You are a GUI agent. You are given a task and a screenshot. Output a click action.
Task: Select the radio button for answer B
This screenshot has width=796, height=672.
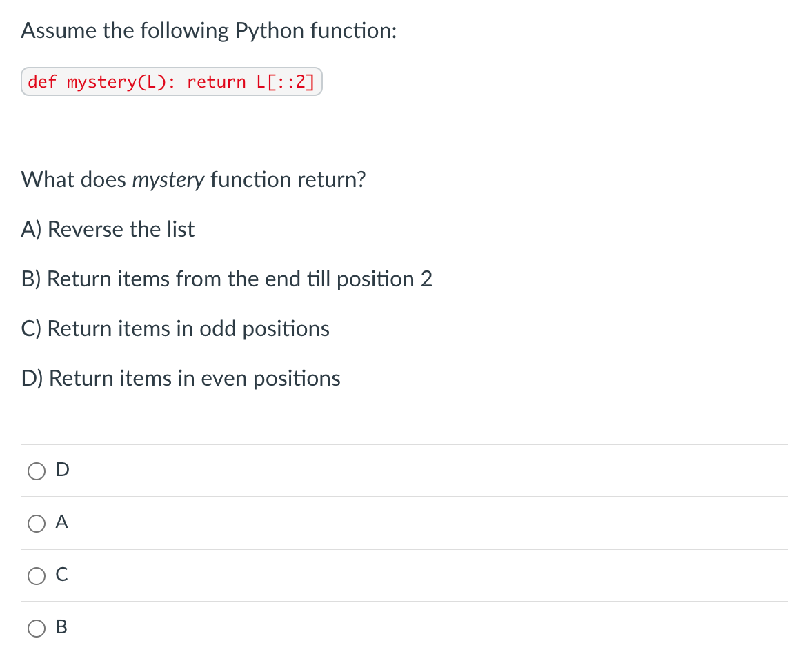pos(37,629)
